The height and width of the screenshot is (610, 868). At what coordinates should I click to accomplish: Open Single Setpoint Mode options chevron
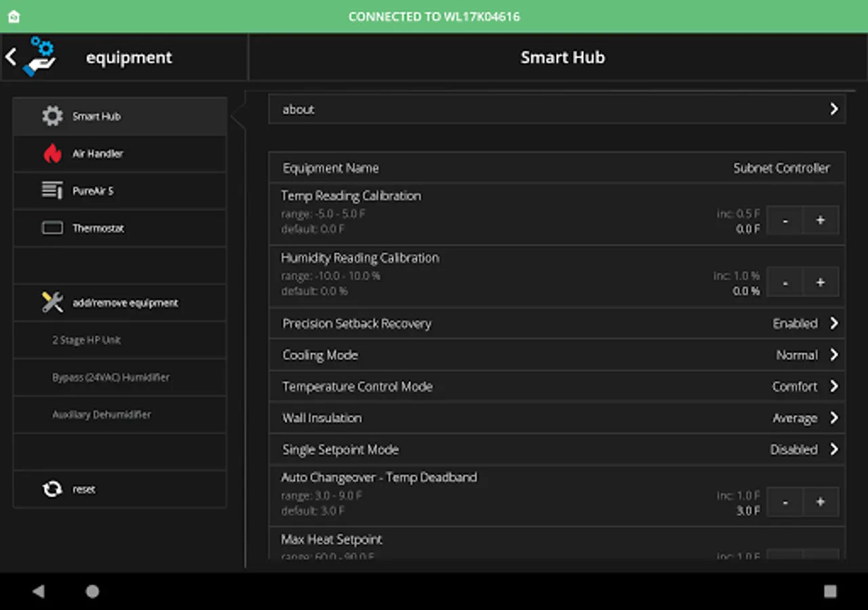(833, 449)
